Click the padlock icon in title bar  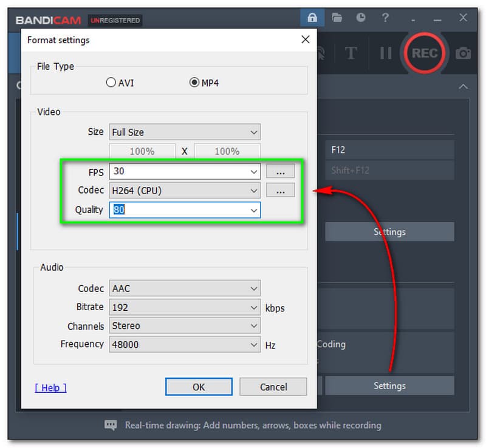312,18
